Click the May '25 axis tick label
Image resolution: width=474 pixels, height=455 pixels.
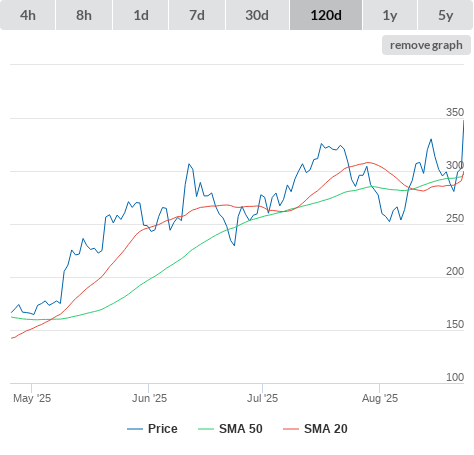pos(32,398)
